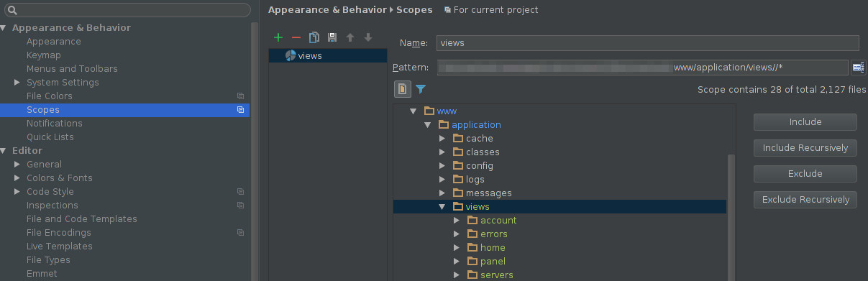
Task: Select the account folder in the tree
Action: [x=498, y=220]
